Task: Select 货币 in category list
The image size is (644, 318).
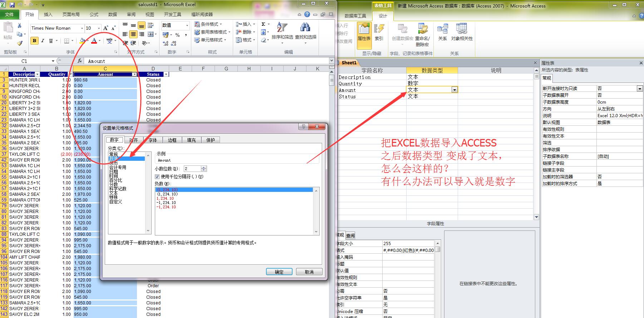Action: coord(113,163)
